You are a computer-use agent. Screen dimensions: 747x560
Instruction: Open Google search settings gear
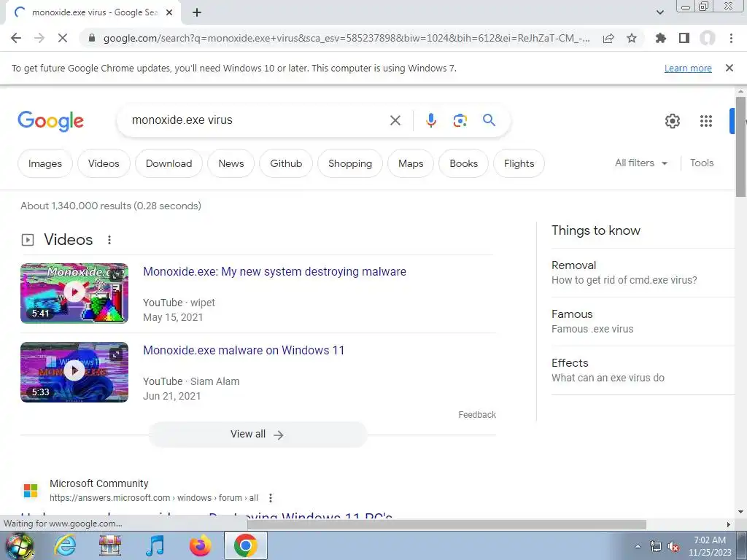672,121
